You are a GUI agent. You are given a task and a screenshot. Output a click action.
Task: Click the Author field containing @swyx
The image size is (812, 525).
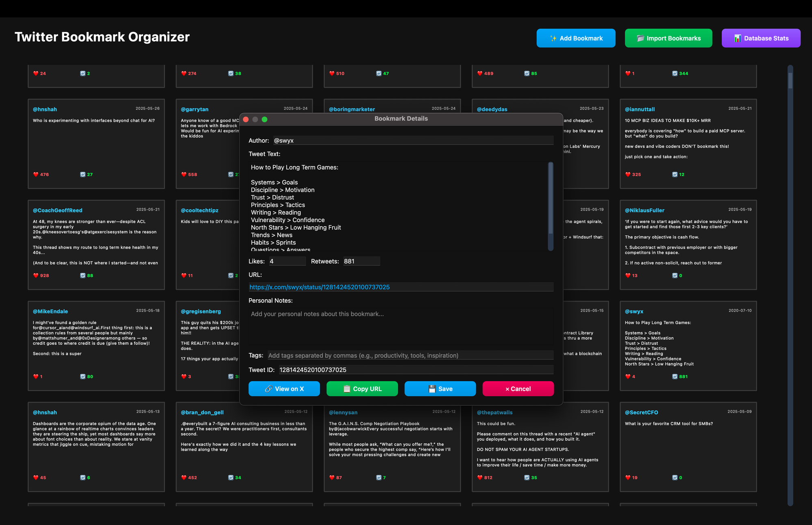412,140
